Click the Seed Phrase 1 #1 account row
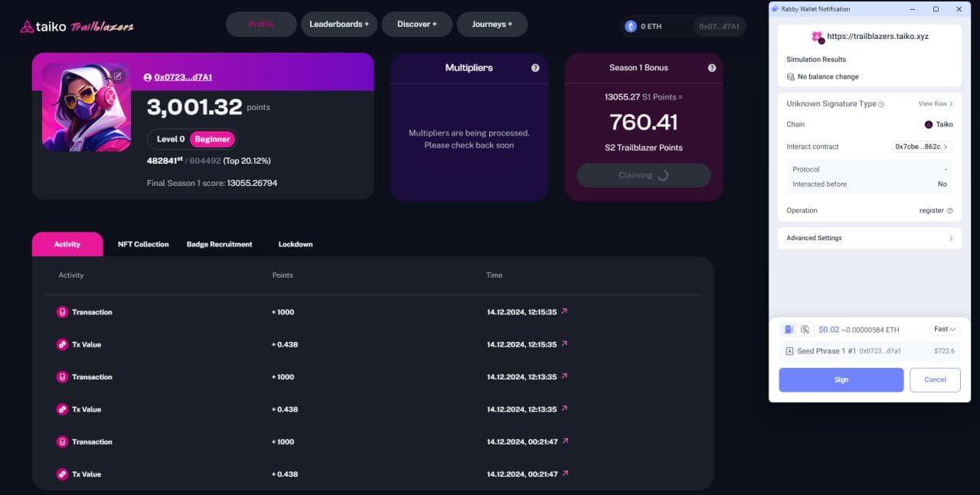Image resolution: width=980 pixels, height=495 pixels. 870,351
